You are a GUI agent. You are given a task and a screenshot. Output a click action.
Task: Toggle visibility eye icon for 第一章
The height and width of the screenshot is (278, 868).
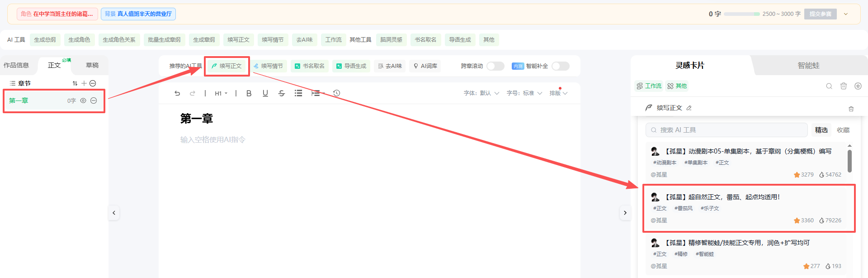(83, 101)
